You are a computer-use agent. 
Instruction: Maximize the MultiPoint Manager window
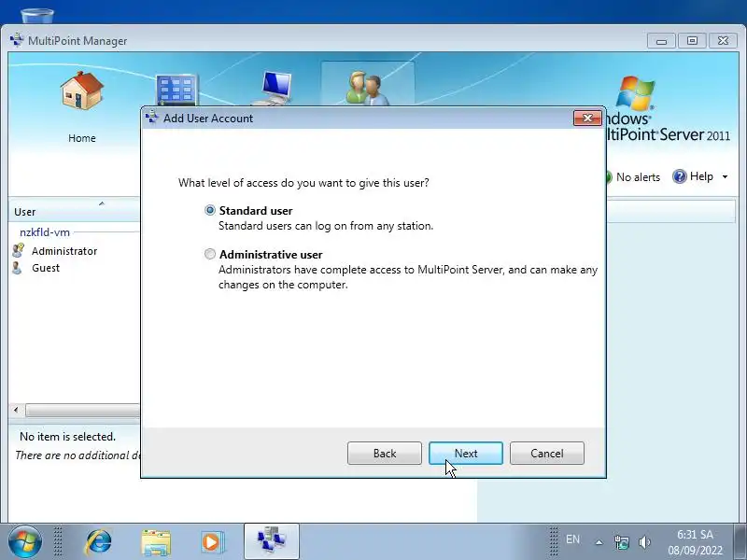pos(692,41)
